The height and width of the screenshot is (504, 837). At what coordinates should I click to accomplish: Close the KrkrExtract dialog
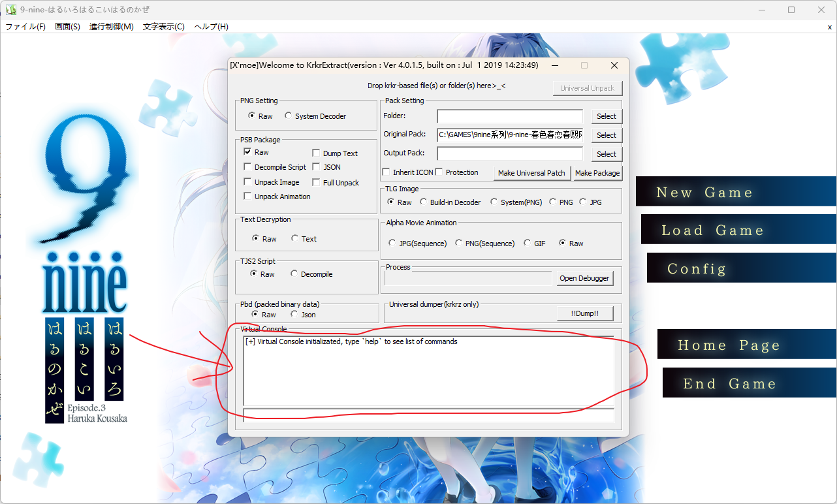[614, 65]
